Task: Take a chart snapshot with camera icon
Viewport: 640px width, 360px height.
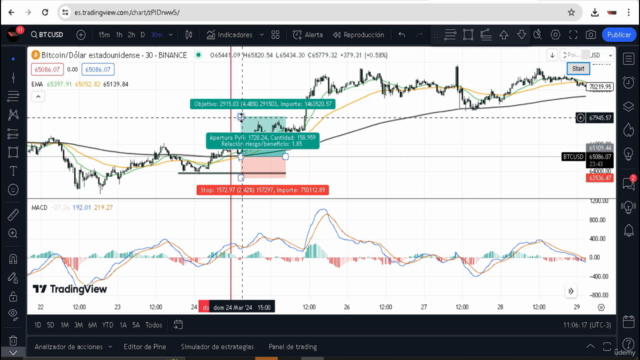Action: click(x=591, y=35)
